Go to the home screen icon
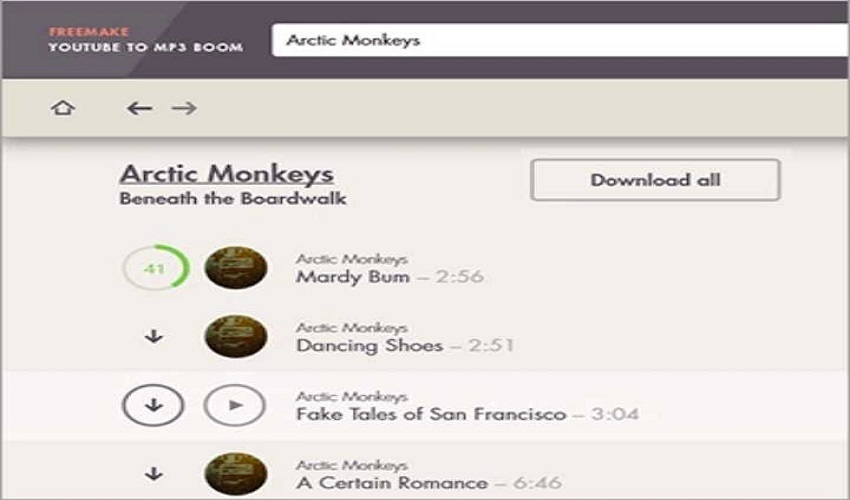The height and width of the screenshot is (500, 850). pos(63,108)
